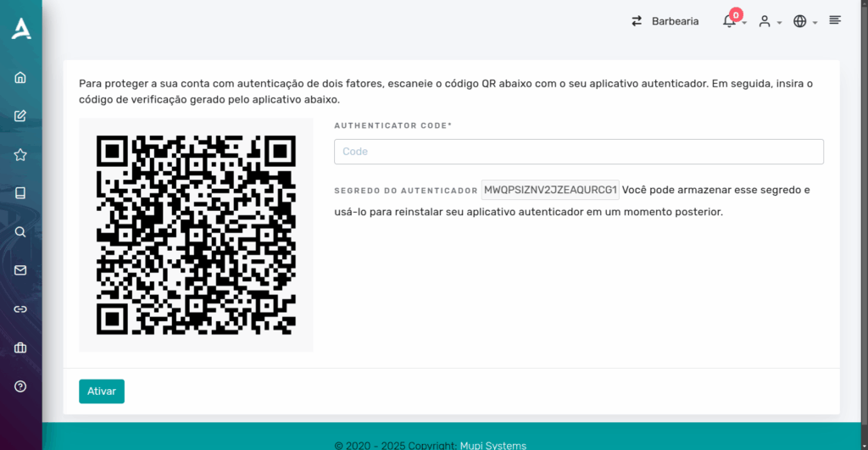Expand the dropdown arrow next to the user icon

click(780, 23)
